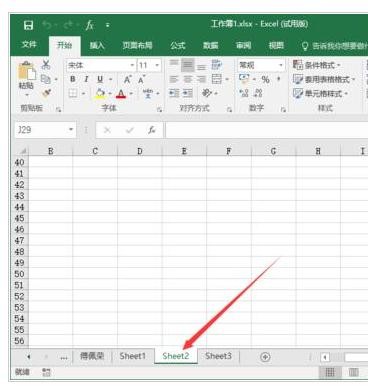This screenshot has width=368, height=392.
Task: Open 条件格式 (Conditional Formatting) menu
Action: tap(317, 65)
